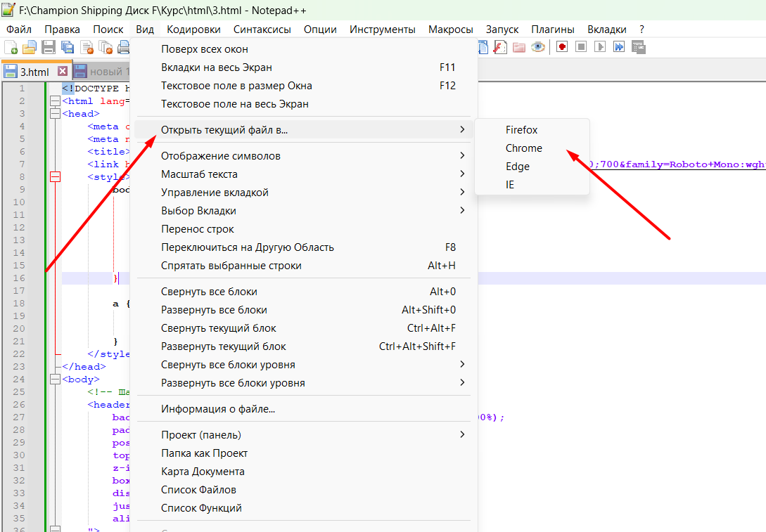Switch to the новый 1 tab
Screen dimensions: 766x532
click(x=103, y=71)
